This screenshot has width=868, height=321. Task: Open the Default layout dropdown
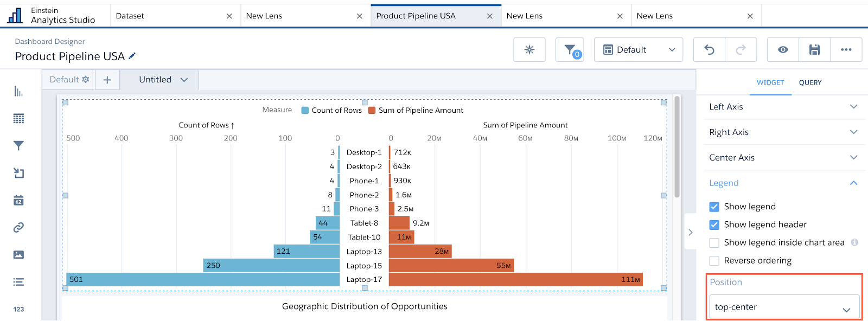click(639, 49)
